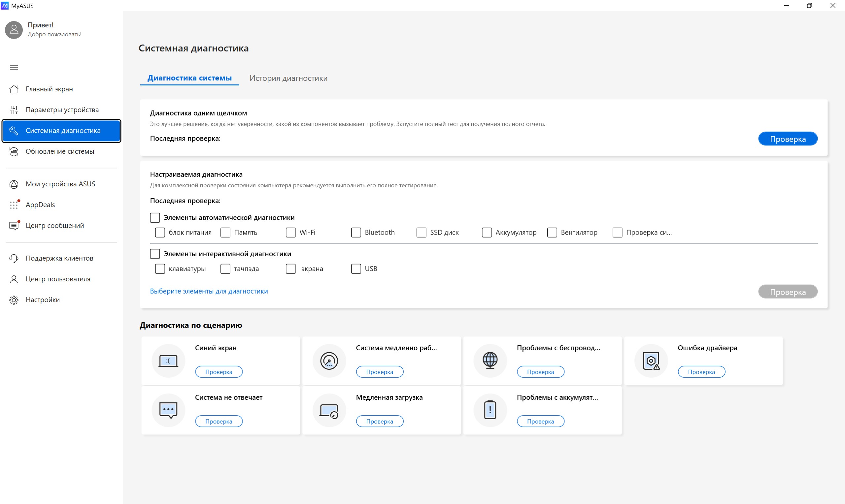
Task: Enable the SSD диск checkbox
Action: [421, 233]
